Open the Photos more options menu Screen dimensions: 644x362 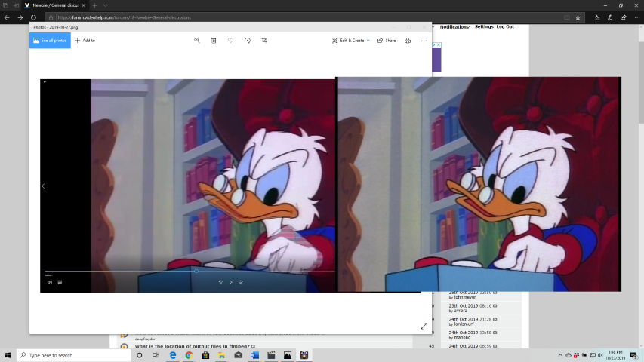click(x=424, y=40)
